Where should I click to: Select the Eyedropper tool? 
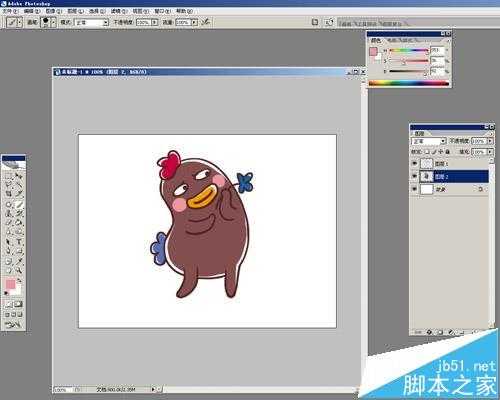19,261
